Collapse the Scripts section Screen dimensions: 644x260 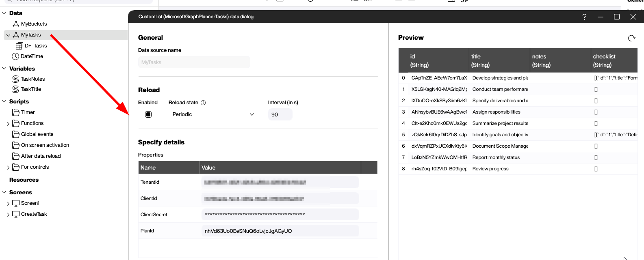4,101
